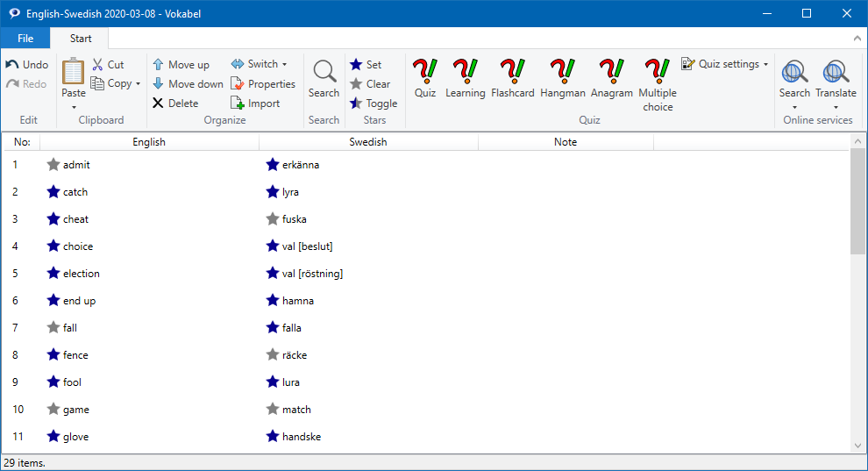The width and height of the screenshot is (868, 471).
Task: Select the English word glove
Action: [75, 436]
